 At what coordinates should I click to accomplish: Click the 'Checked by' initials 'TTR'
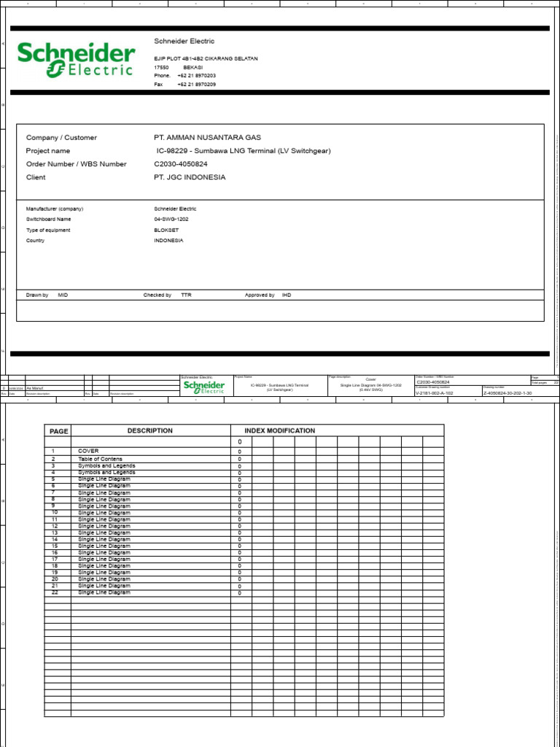186,295
